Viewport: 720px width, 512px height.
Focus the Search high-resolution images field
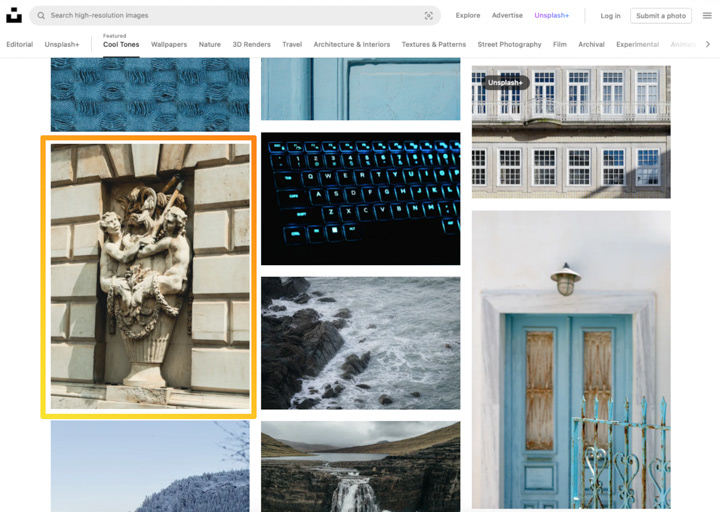tap(235, 16)
